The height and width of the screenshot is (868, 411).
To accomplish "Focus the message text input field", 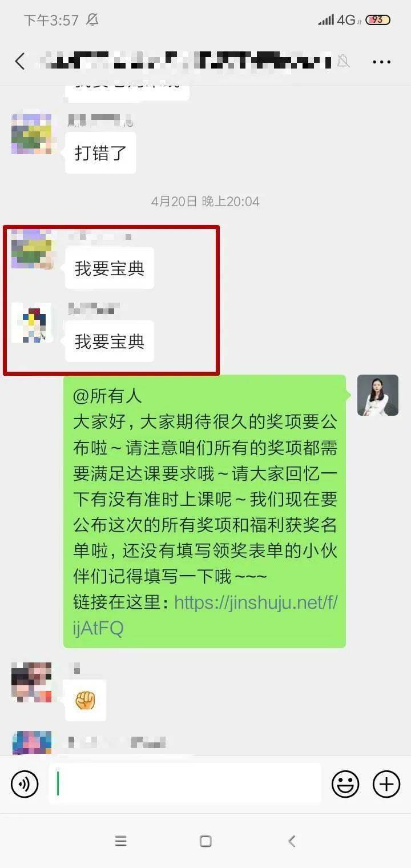I will click(185, 783).
